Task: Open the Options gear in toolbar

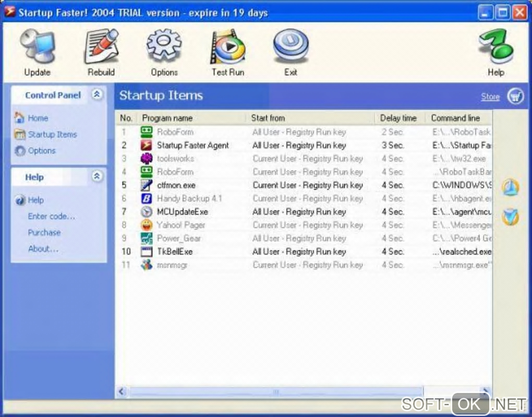Action: tap(164, 46)
